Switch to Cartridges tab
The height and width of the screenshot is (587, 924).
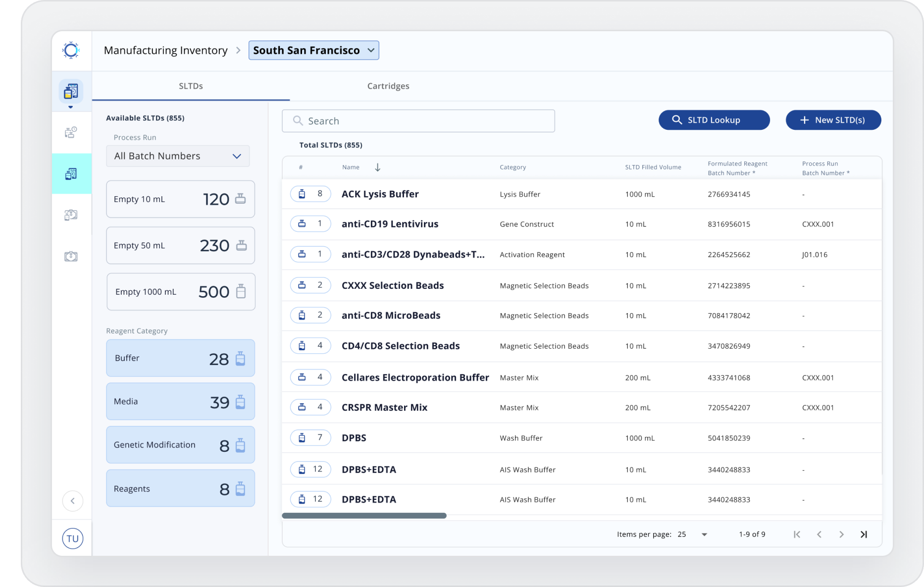click(x=388, y=86)
